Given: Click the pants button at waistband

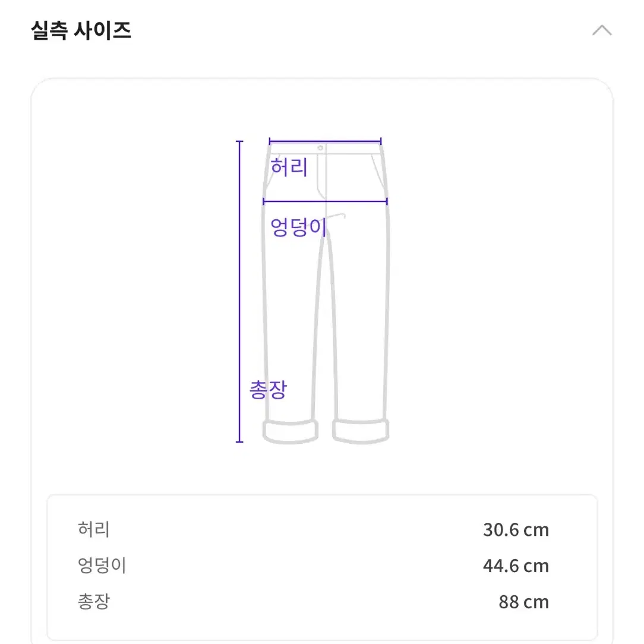Looking at the screenshot, I should click(320, 148).
